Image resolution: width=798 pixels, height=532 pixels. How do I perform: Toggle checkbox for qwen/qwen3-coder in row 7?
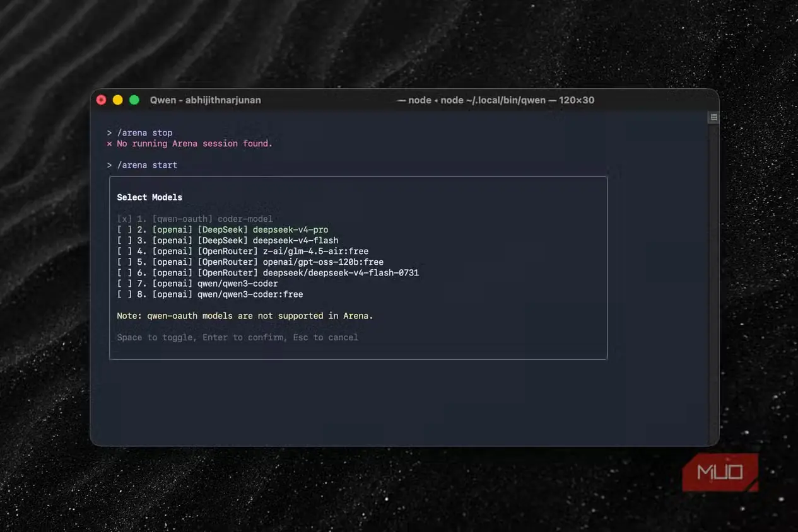click(x=124, y=284)
